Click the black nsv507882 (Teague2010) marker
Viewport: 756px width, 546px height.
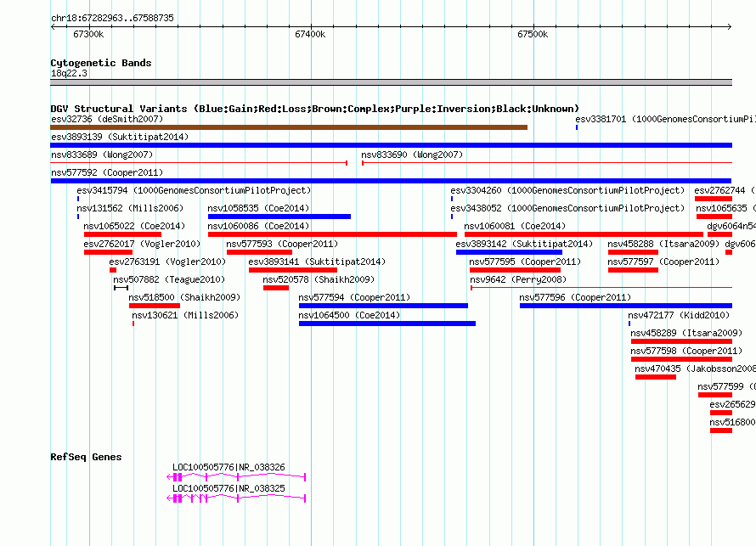[121, 288]
